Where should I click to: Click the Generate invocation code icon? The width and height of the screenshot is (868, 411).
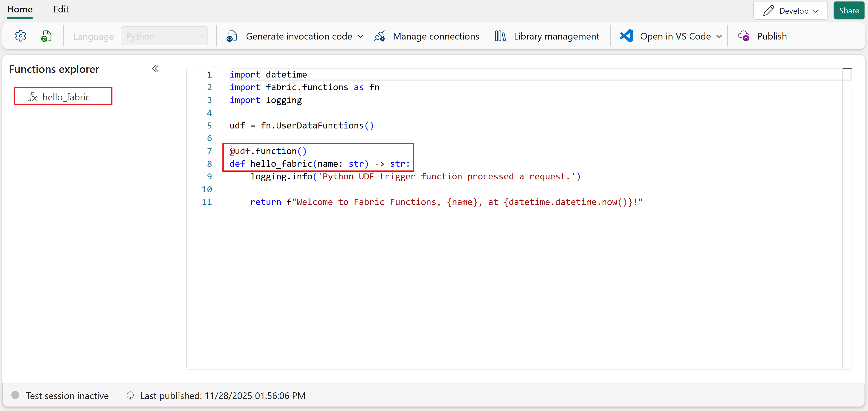[x=231, y=36]
